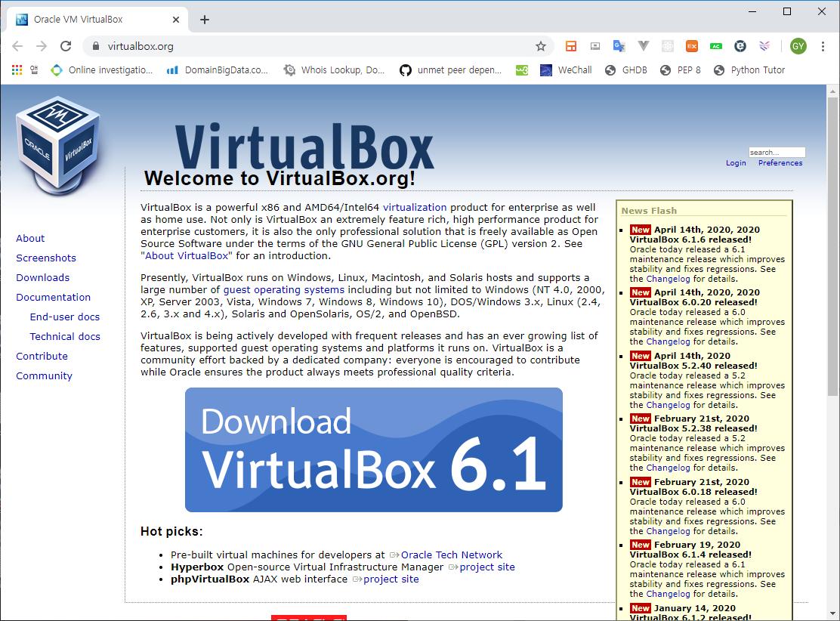Open the PEP 8 bookmark
The width and height of the screenshot is (840, 621).
tap(681, 70)
